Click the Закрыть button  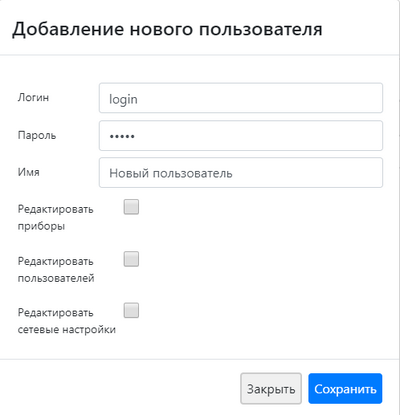tap(271, 389)
